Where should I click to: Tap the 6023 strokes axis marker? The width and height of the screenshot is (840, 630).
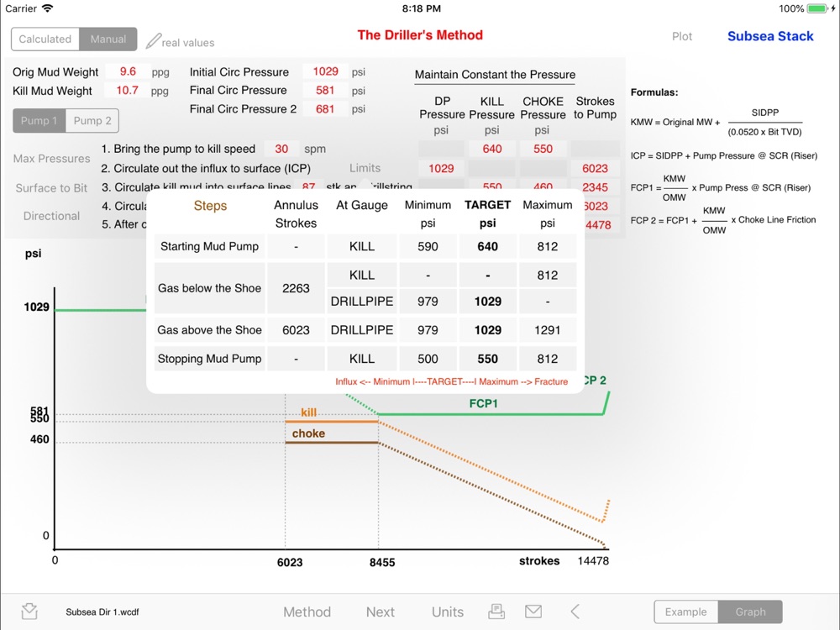coord(290,563)
